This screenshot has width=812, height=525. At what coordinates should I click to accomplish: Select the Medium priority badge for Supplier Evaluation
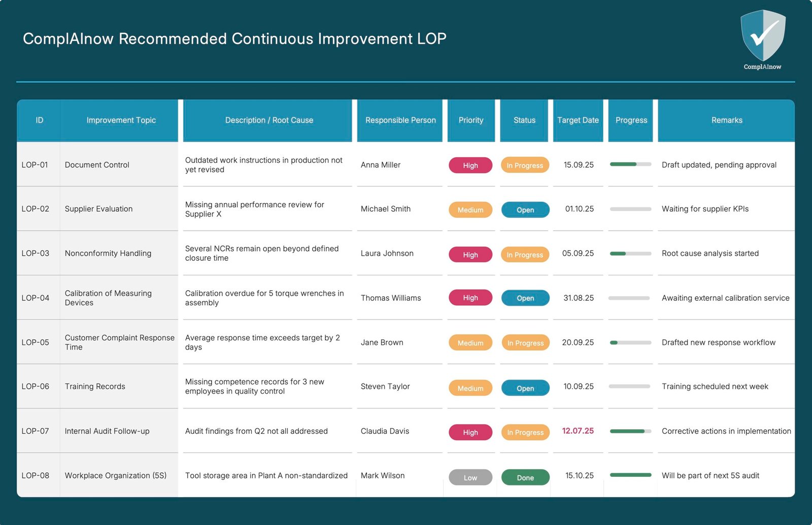click(470, 210)
